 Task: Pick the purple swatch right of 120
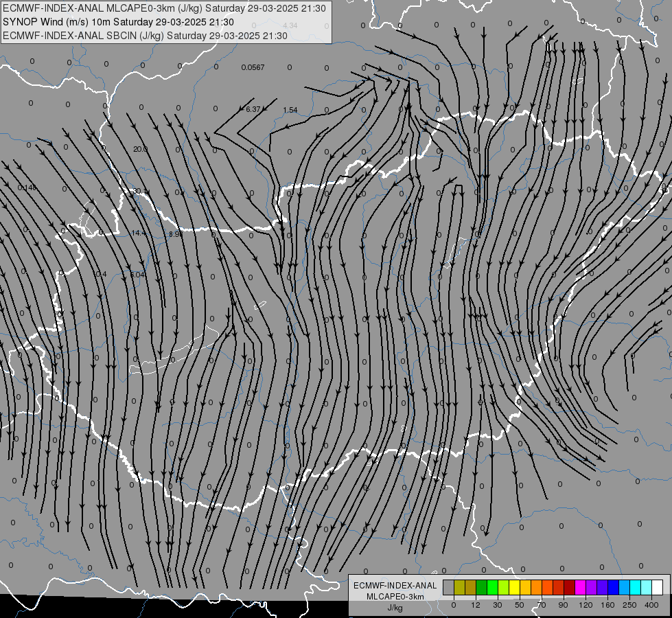pos(592,587)
